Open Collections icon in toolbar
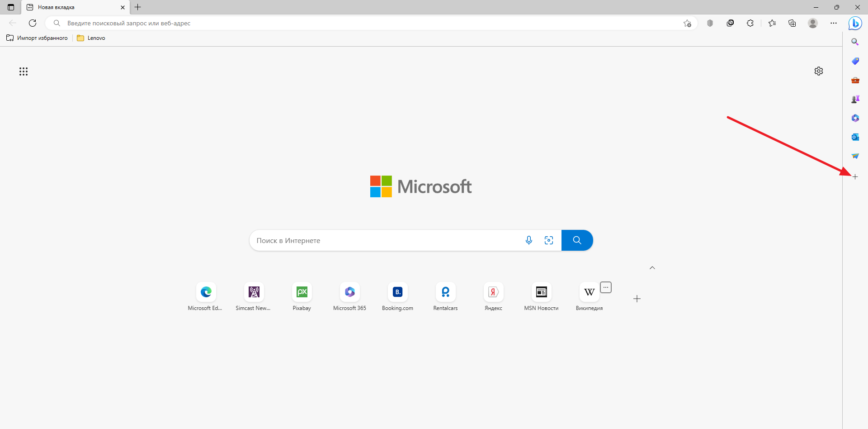This screenshot has width=868, height=429. tap(792, 23)
